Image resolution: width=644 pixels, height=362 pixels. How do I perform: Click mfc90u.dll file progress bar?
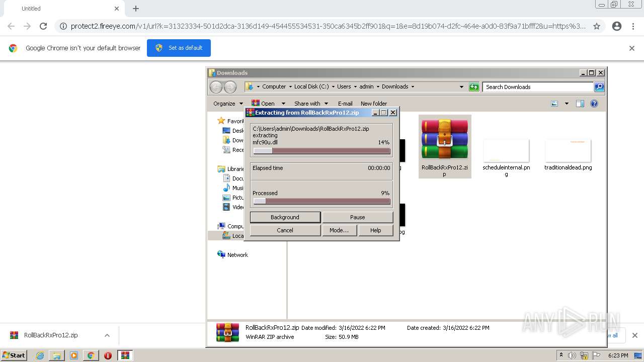coord(321,151)
